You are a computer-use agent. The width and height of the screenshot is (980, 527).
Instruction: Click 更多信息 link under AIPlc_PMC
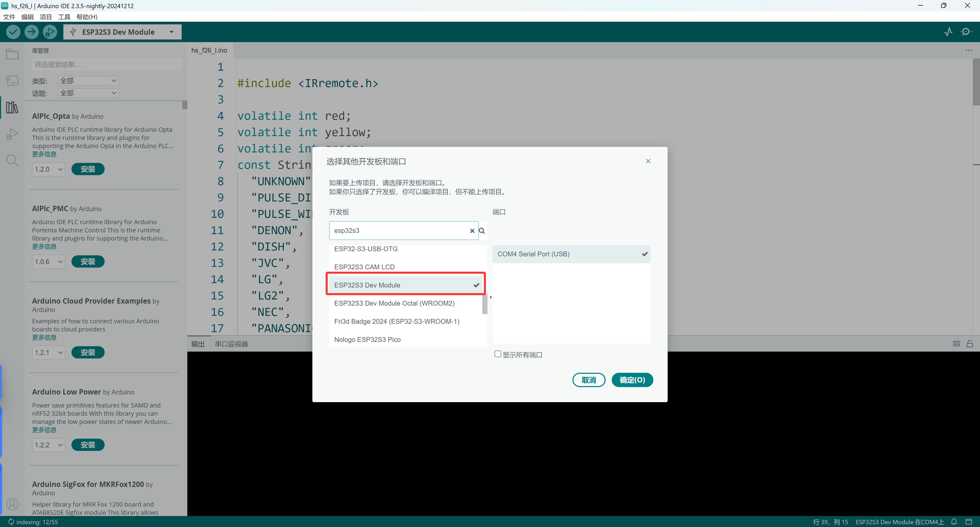(44, 247)
